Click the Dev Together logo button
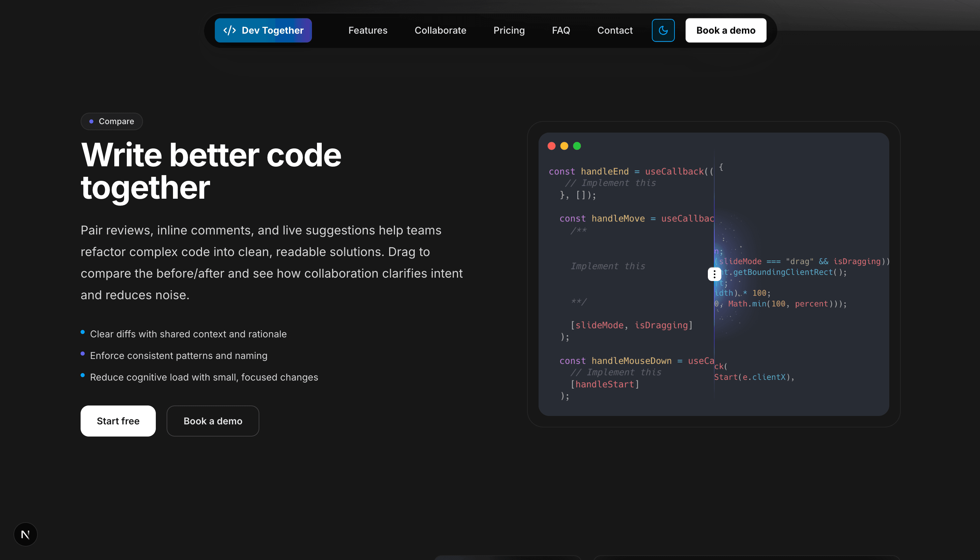Screen dimensions: 980x560 263,30
